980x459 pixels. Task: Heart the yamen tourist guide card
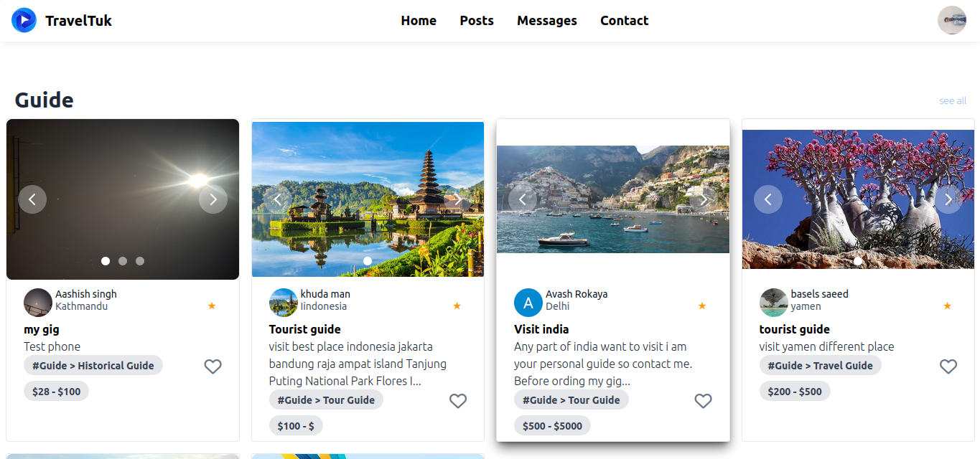point(948,366)
